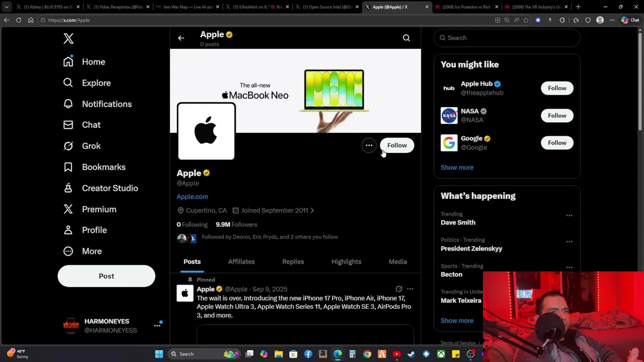Image resolution: width=644 pixels, height=362 pixels.
Task: View Apple's 9.9M Followers
Action: pos(236,225)
